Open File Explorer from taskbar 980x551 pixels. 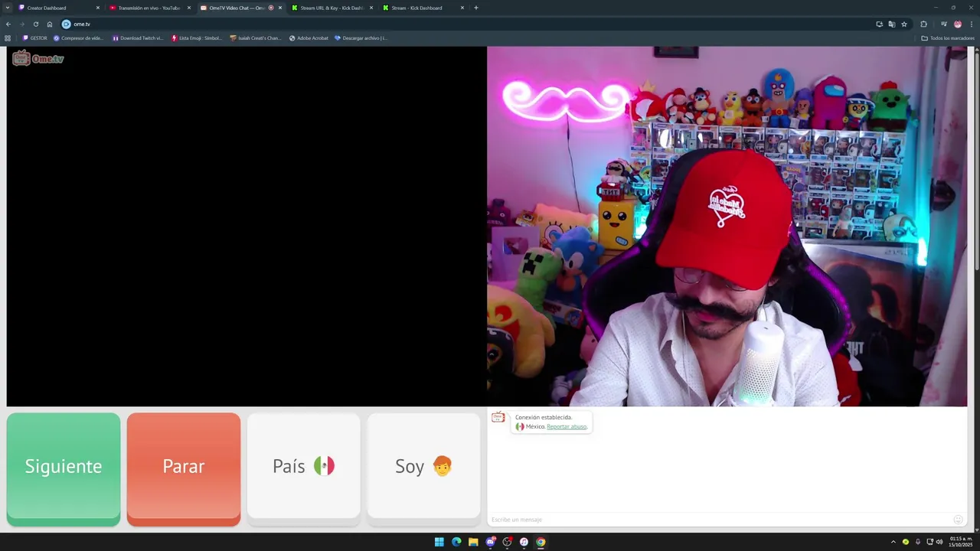(473, 542)
